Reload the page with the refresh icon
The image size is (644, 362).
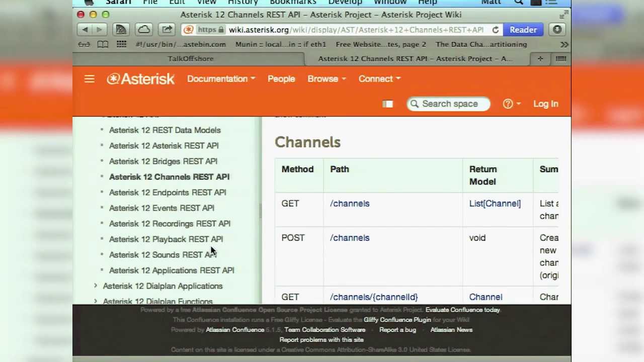496,30
